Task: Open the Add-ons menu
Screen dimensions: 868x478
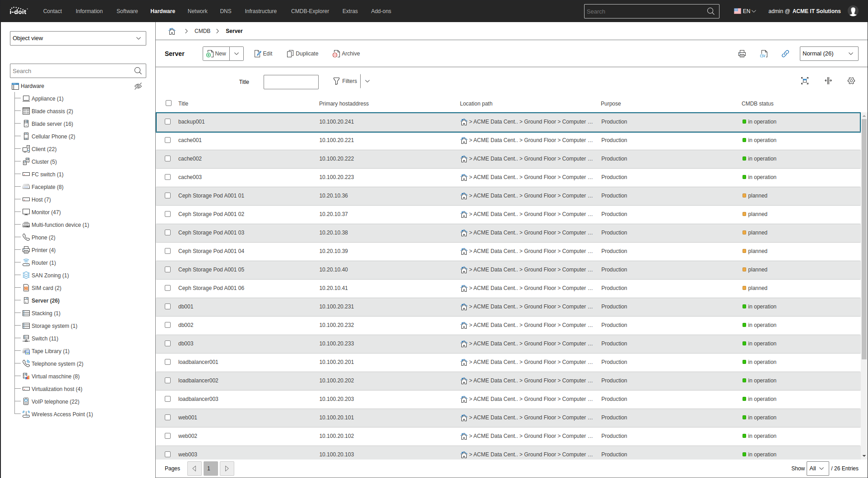Action: point(381,11)
